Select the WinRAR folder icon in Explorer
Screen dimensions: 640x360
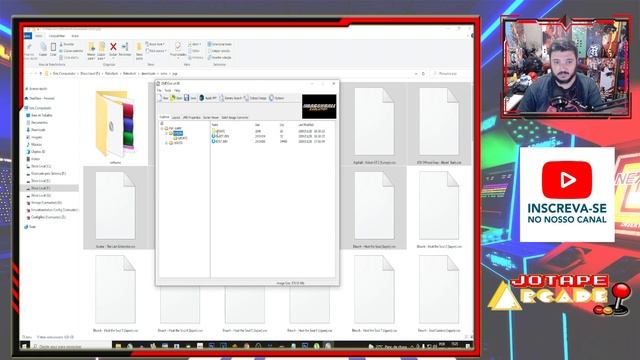pos(116,124)
